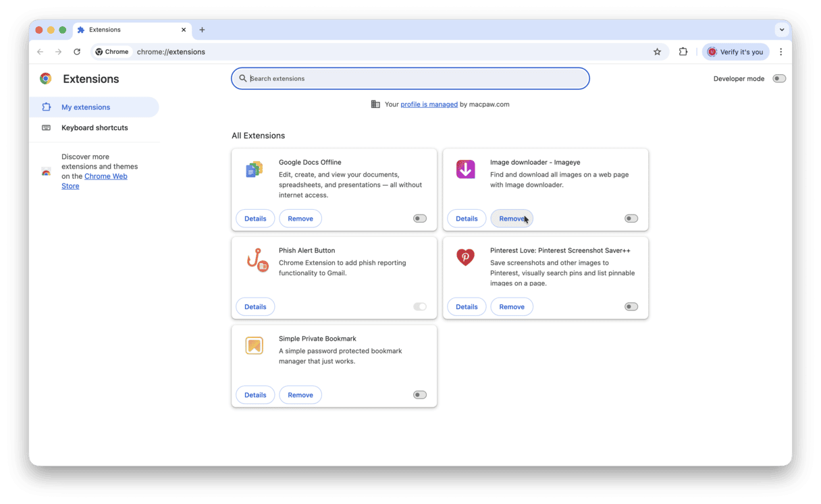Screen dimensions: 821x504
Task: Click the reload page icon
Action: pos(77,51)
